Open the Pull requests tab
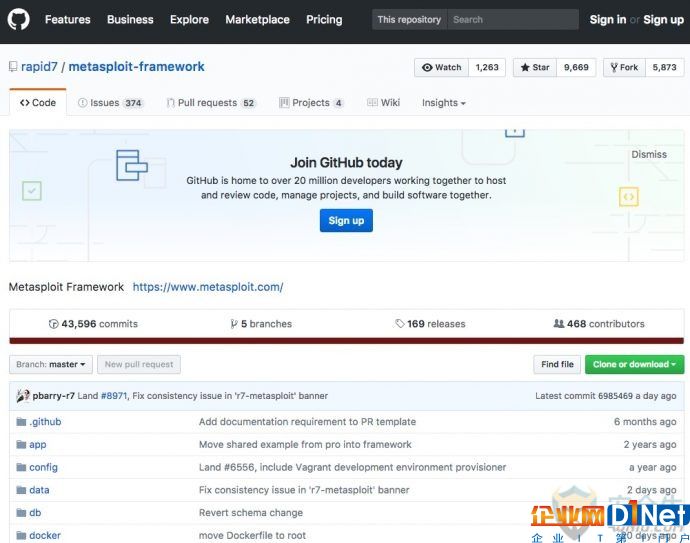This screenshot has width=690, height=543. pyautogui.click(x=211, y=103)
